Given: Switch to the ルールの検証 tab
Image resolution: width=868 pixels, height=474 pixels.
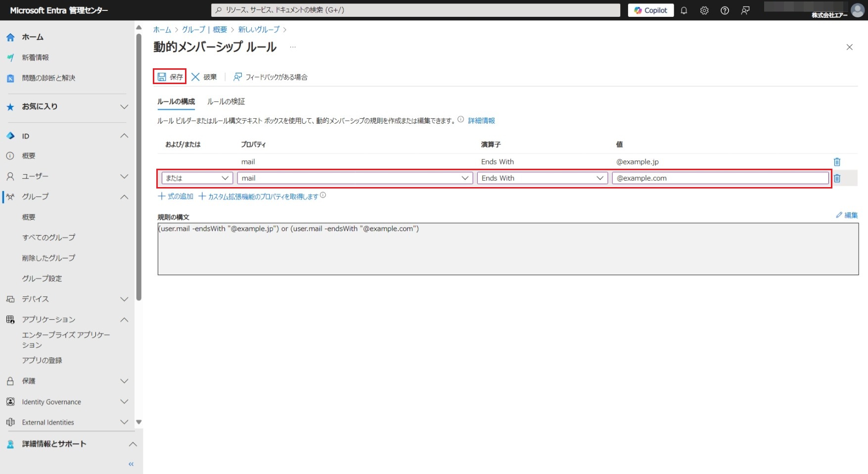Looking at the screenshot, I should 226,101.
